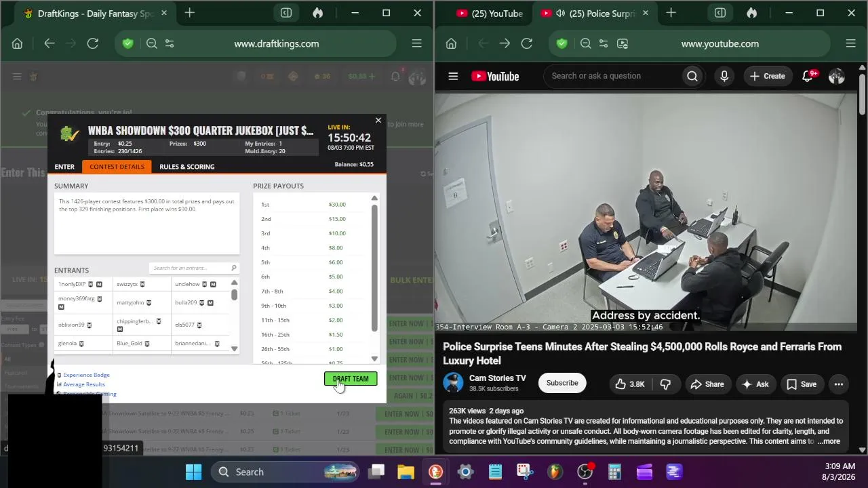Go back in the DraftKings browser window
The image size is (868, 488).
(49, 43)
